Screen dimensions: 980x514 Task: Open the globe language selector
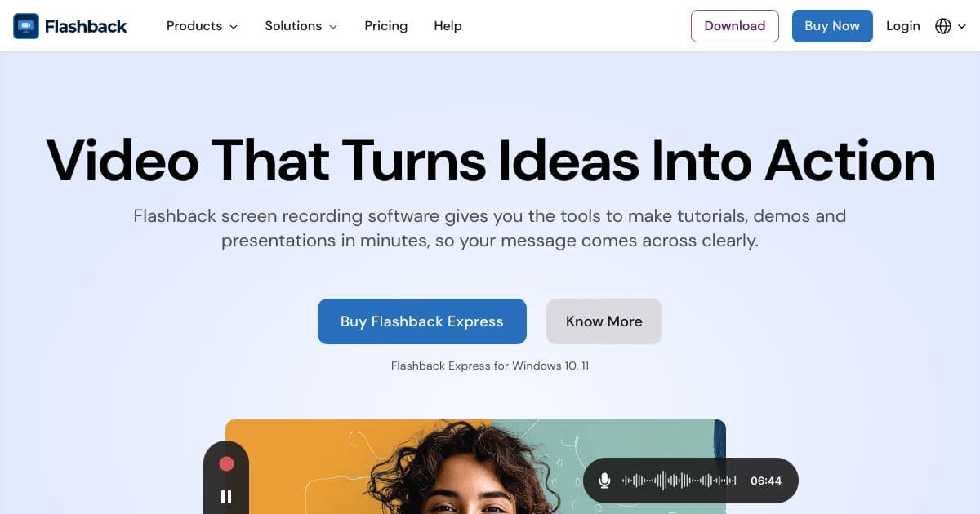coord(943,26)
